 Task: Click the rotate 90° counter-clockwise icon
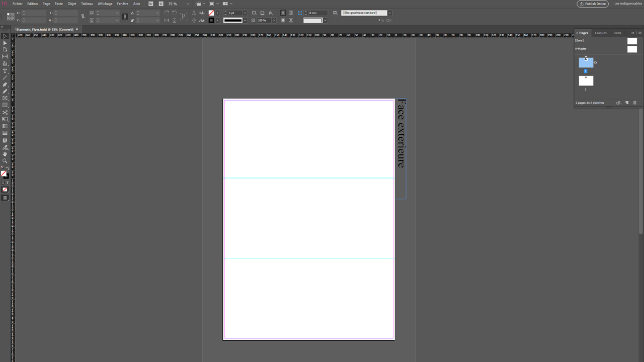tap(175, 13)
